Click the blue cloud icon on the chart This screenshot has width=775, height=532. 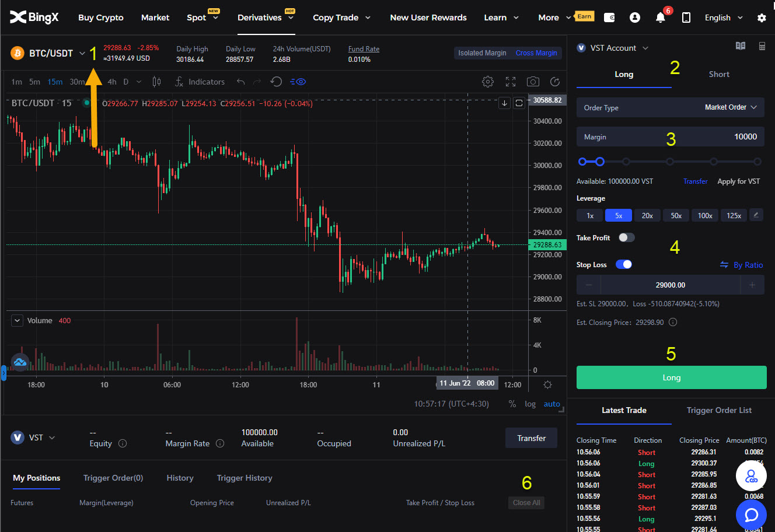click(x=20, y=362)
